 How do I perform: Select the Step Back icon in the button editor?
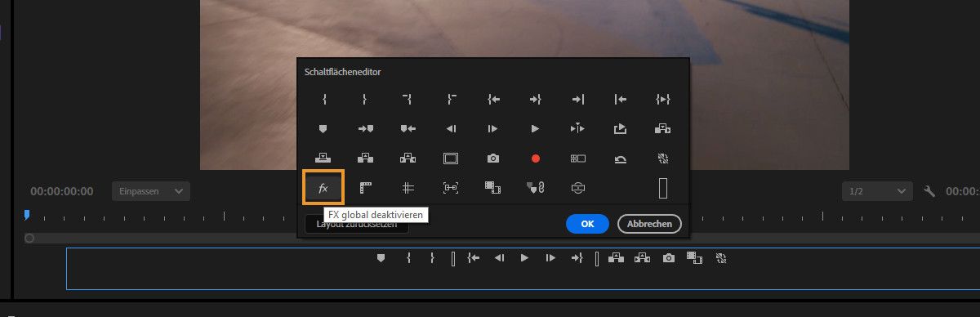pos(451,128)
